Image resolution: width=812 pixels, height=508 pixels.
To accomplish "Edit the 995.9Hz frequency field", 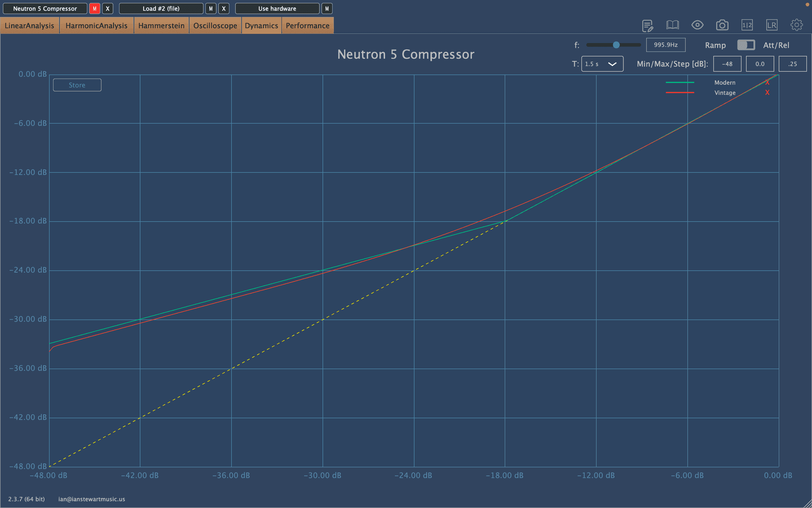I will (x=666, y=45).
